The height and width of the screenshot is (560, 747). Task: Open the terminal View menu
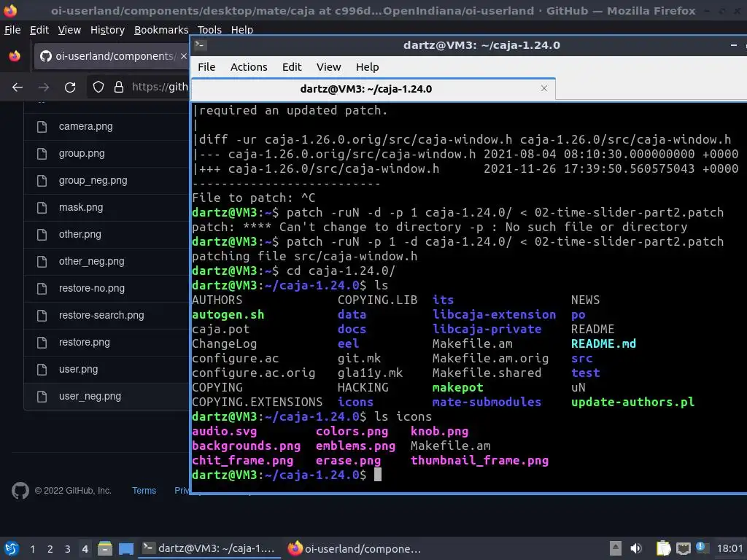point(329,67)
